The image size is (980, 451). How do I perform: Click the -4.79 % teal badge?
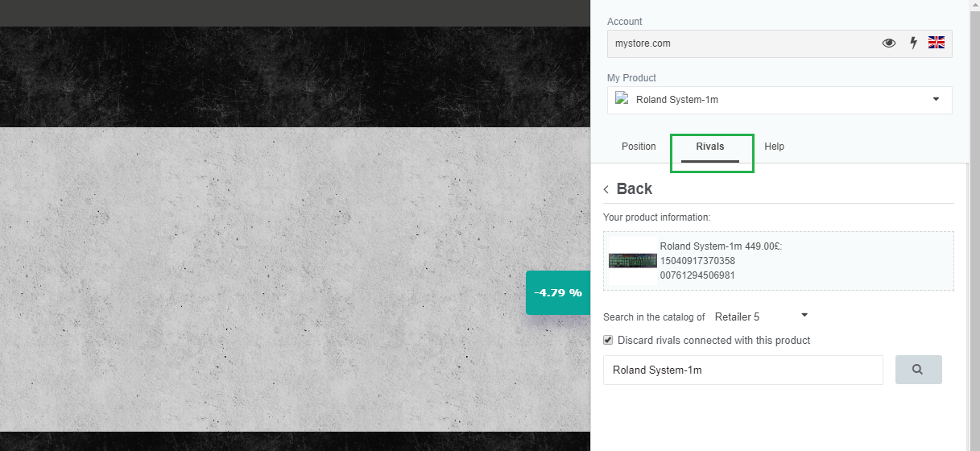[558, 292]
